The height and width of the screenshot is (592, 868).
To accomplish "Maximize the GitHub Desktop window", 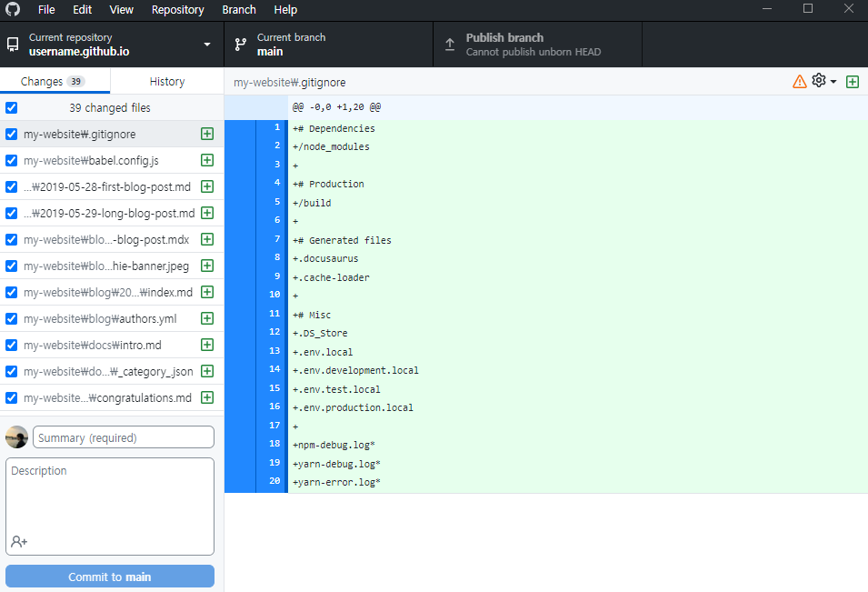I will [808, 9].
